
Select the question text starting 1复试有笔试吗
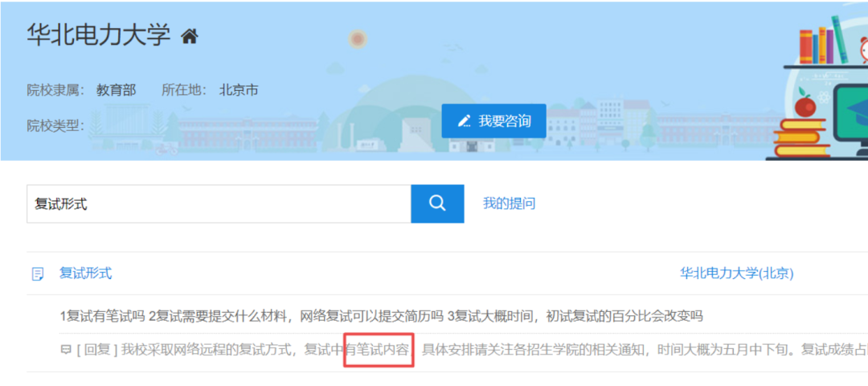pyautogui.click(x=381, y=316)
